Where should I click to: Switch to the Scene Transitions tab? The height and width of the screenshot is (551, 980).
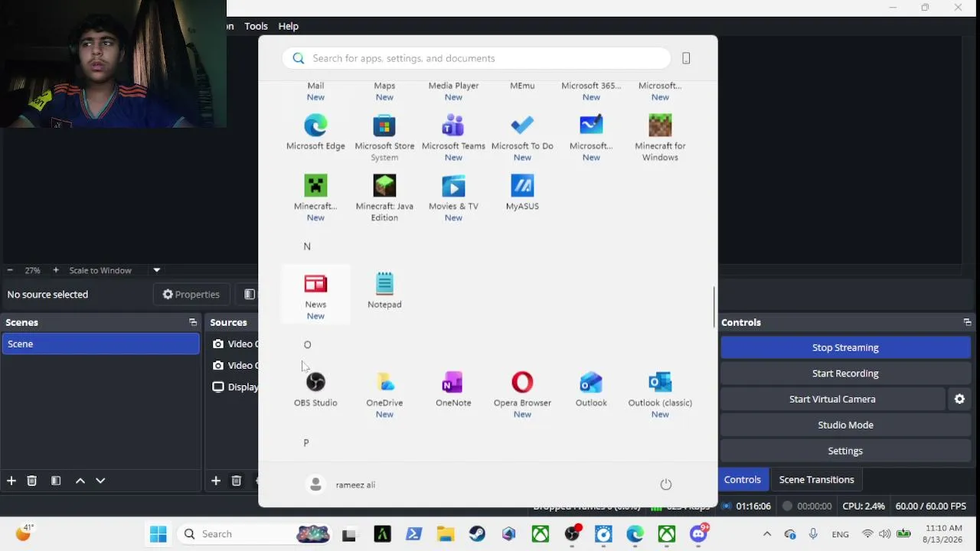816,480
